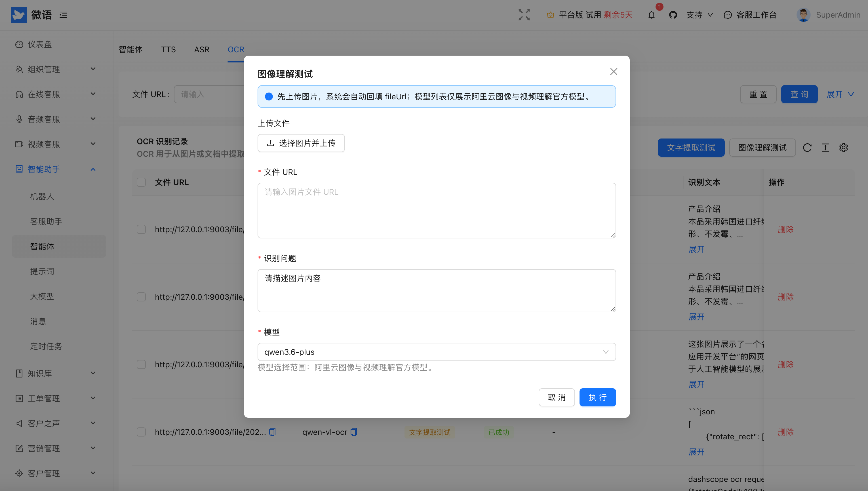The image size is (868, 491).
Task: Click the 客户之声 megaphone icon
Action: (x=19, y=423)
